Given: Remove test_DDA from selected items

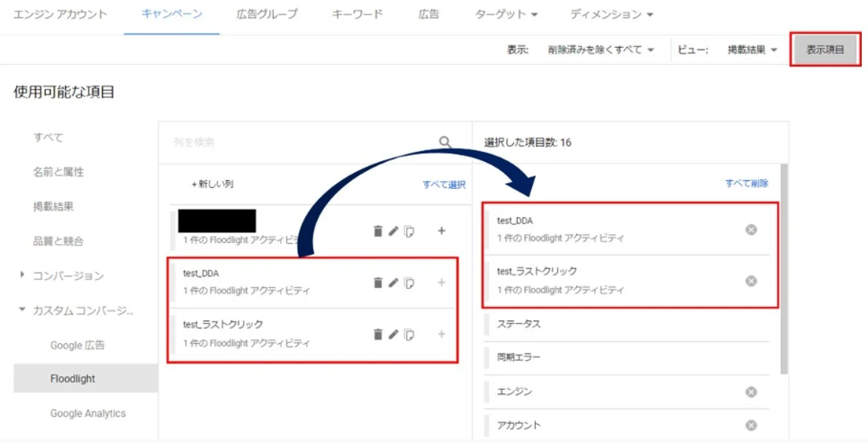Looking at the screenshot, I should [751, 230].
